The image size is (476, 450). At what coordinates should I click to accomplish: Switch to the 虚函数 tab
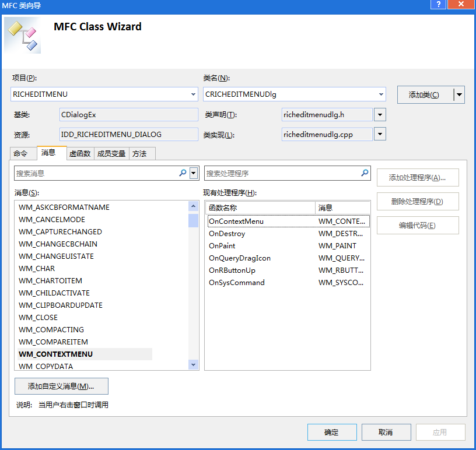coord(80,153)
